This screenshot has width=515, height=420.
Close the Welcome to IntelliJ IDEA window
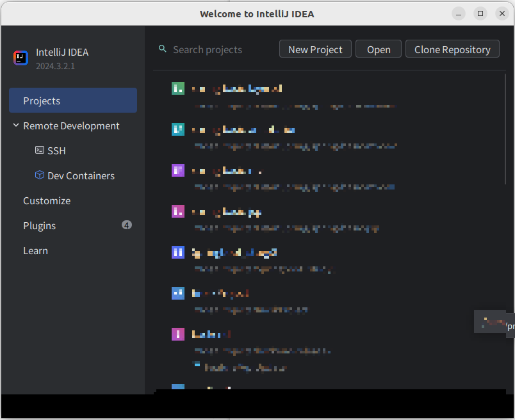[x=502, y=14]
